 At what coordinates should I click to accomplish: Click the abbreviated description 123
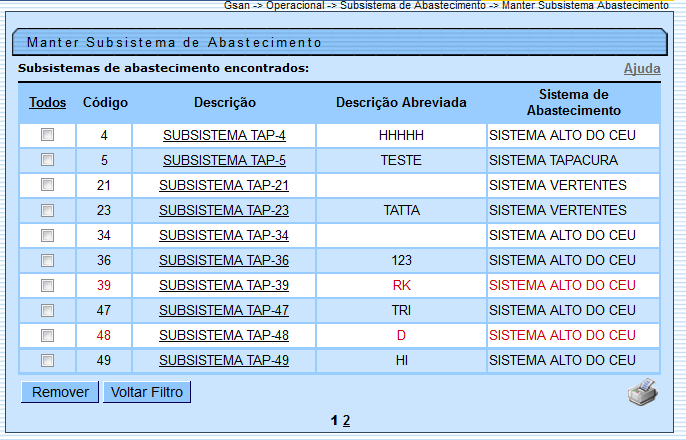click(x=402, y=260)
